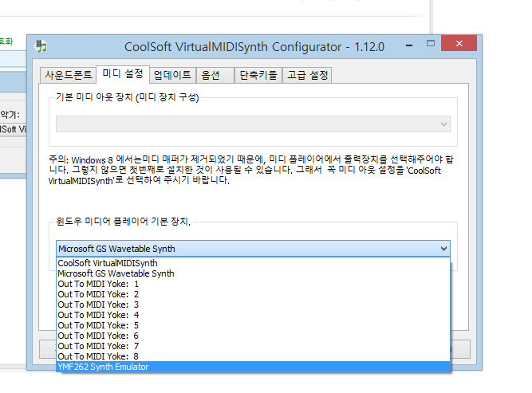Image resolution: width=532 pixels, height=393 pixels.
Task: Select the 미디 설정 tab
Action: coord(123,74)
